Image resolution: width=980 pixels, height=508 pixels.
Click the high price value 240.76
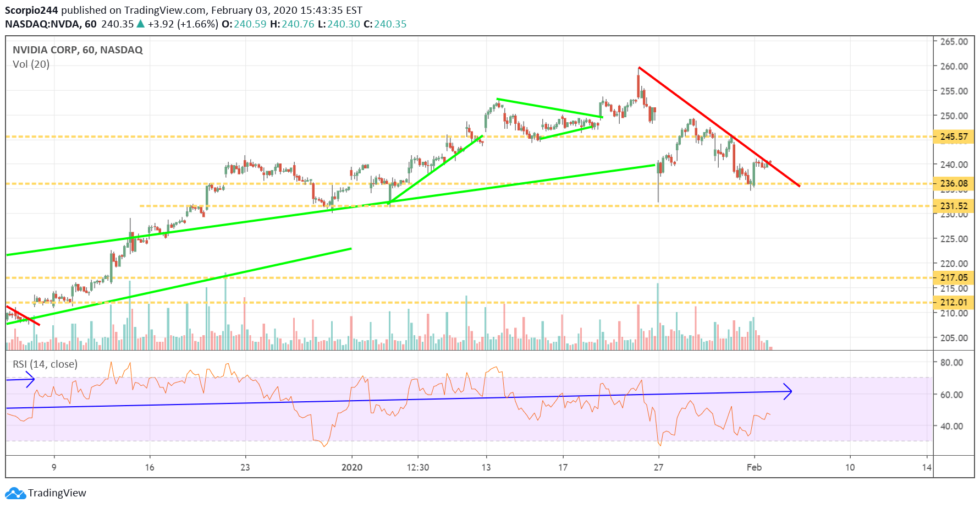(298, 24)
